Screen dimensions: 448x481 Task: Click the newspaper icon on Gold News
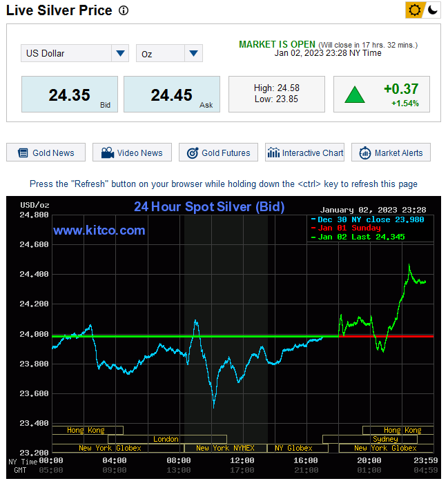tap(23, 153)
